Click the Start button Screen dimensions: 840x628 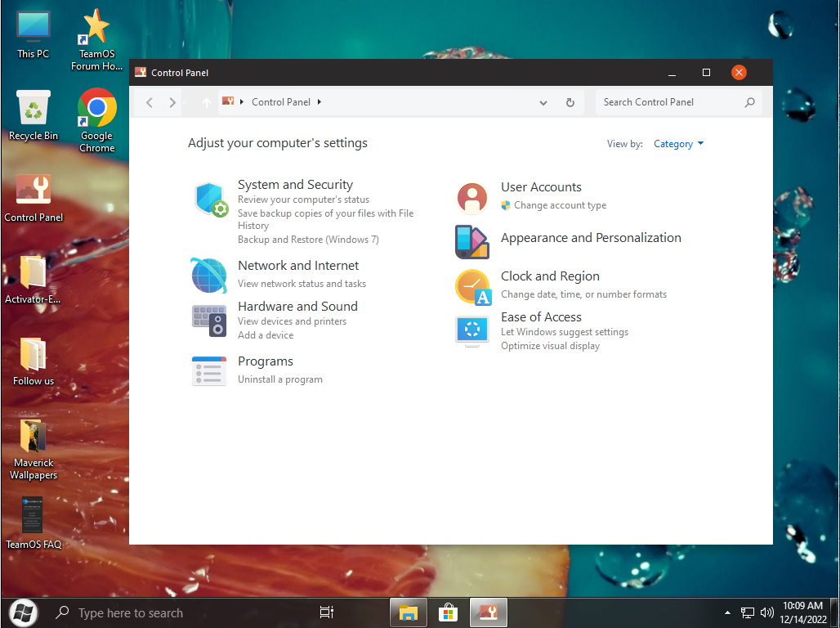(x=23, y=612)
